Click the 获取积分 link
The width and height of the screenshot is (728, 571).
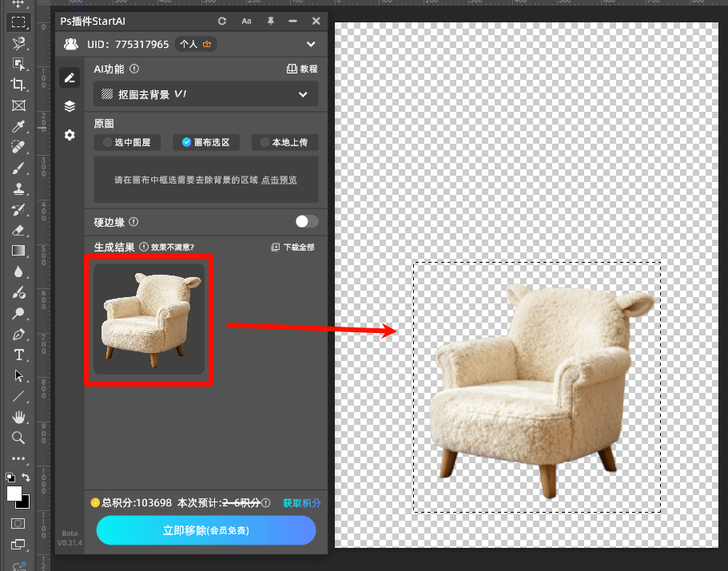(301, 503)
